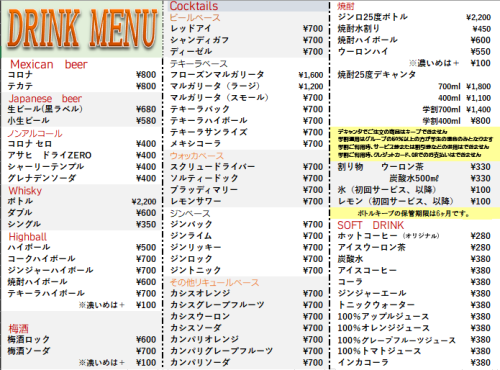Select 'テキーラサンライズ' item
Viewport: 500px width, 370px height.
[209, 132]
